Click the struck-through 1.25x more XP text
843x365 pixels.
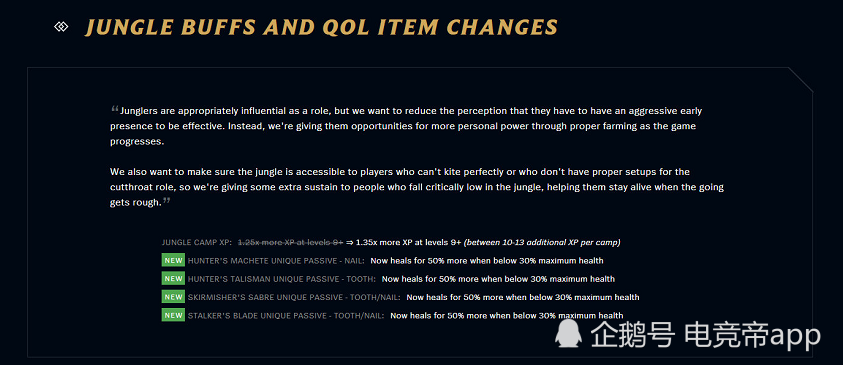click(x=290, y=242)
